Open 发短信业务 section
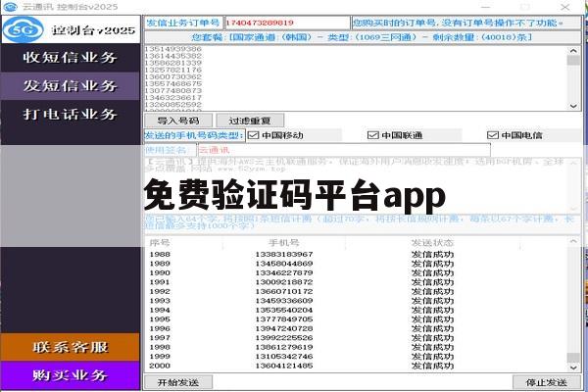Screen dimensions: 588x392 pyautogui.click(x=71, y=86)
